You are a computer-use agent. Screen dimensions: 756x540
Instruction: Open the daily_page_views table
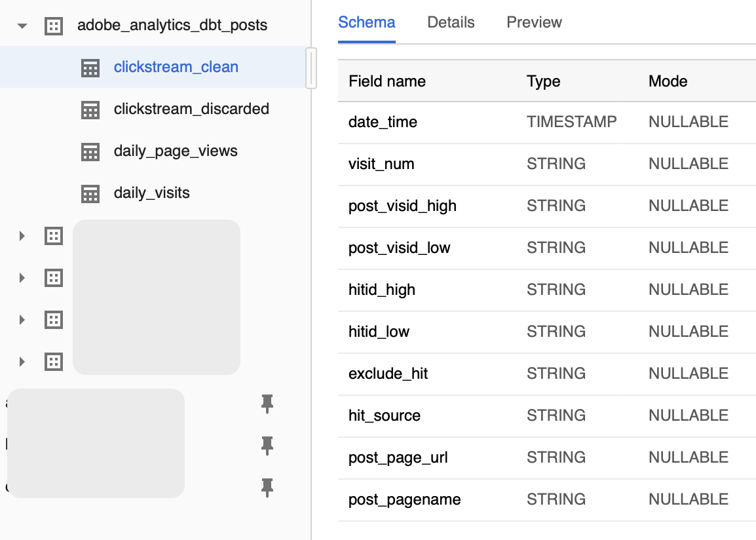(176, 151)
